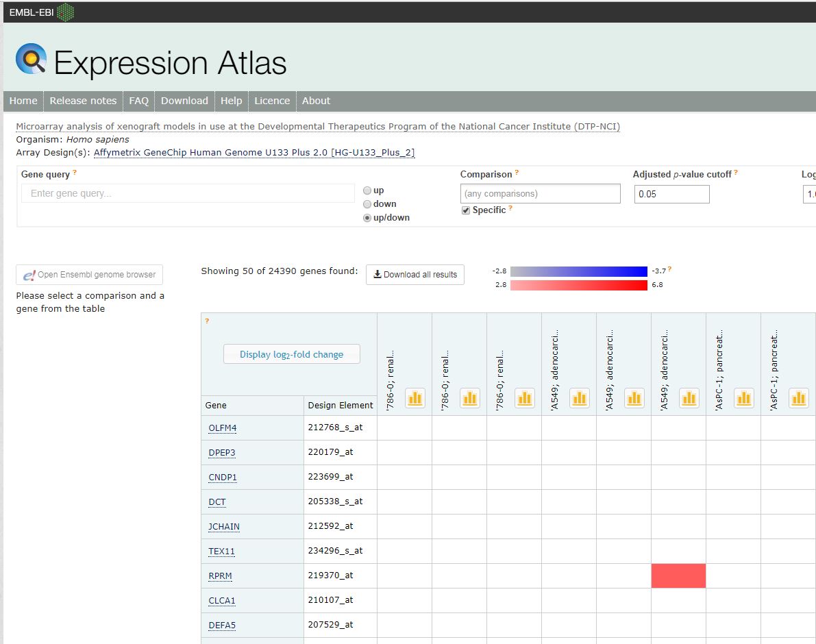Click the EMBL-EBI hexagon logo in the header
816x644 pixels.
click(65, 12)
